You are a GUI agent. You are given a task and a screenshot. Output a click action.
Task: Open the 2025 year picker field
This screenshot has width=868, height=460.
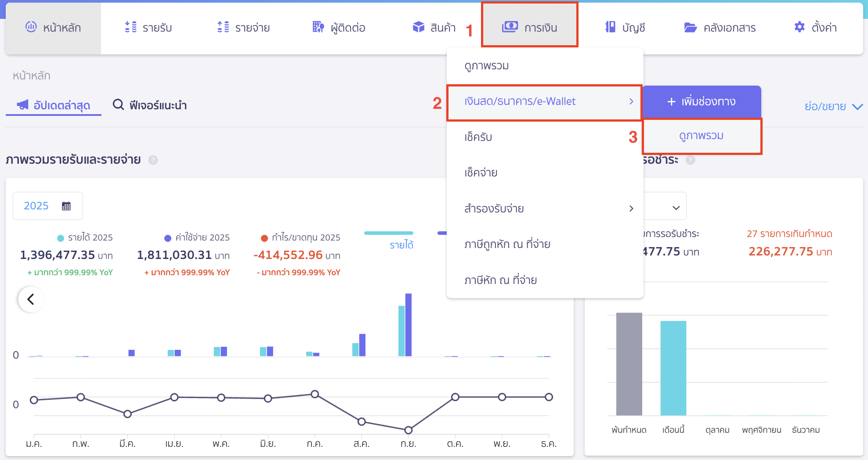(x=48, y=206)
